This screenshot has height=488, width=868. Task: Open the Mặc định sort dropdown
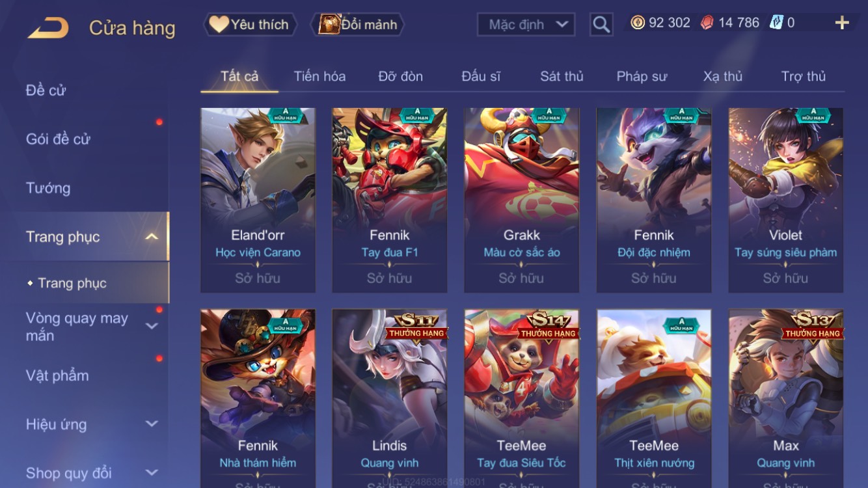[526, 25]
